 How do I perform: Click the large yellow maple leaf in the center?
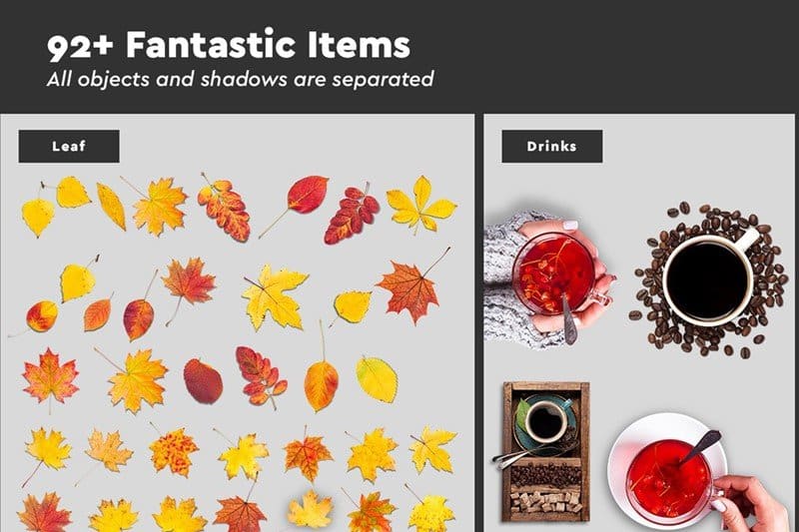pyautogui.click(x=274, y=296)
